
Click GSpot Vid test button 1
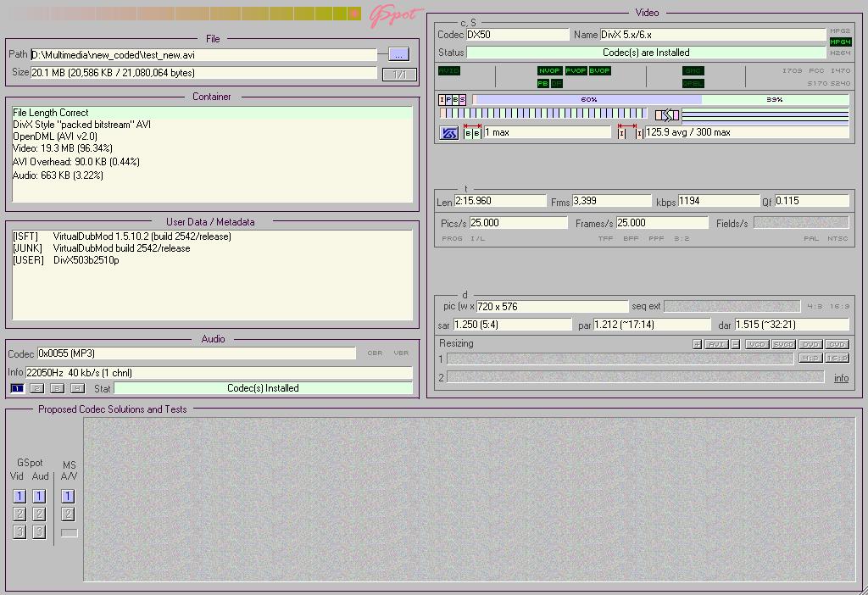pos(19,497)
